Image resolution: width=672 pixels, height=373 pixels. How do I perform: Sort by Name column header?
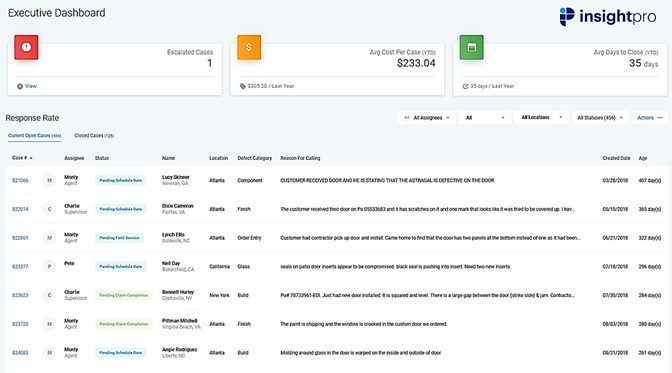click(x=168, y=158)
